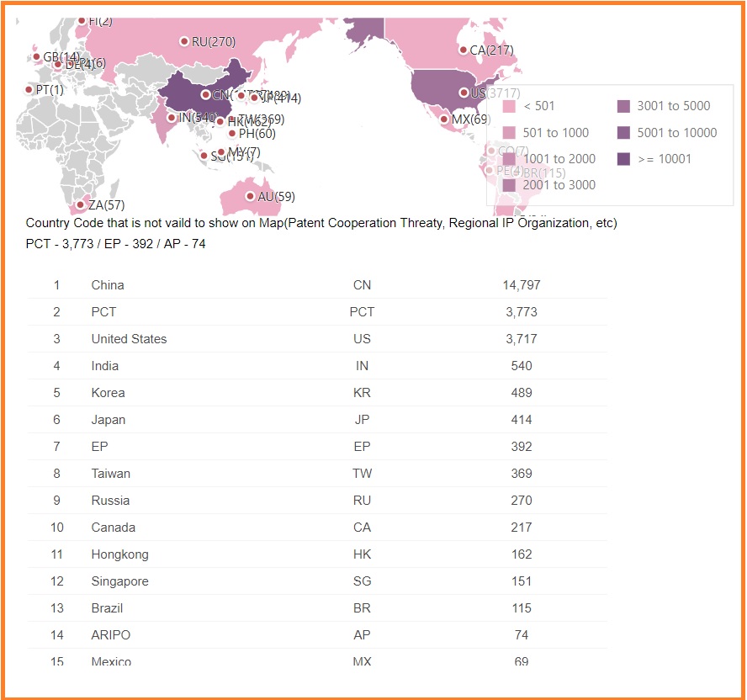Click the India marker dot IN(540)

(x=172, y=117)
